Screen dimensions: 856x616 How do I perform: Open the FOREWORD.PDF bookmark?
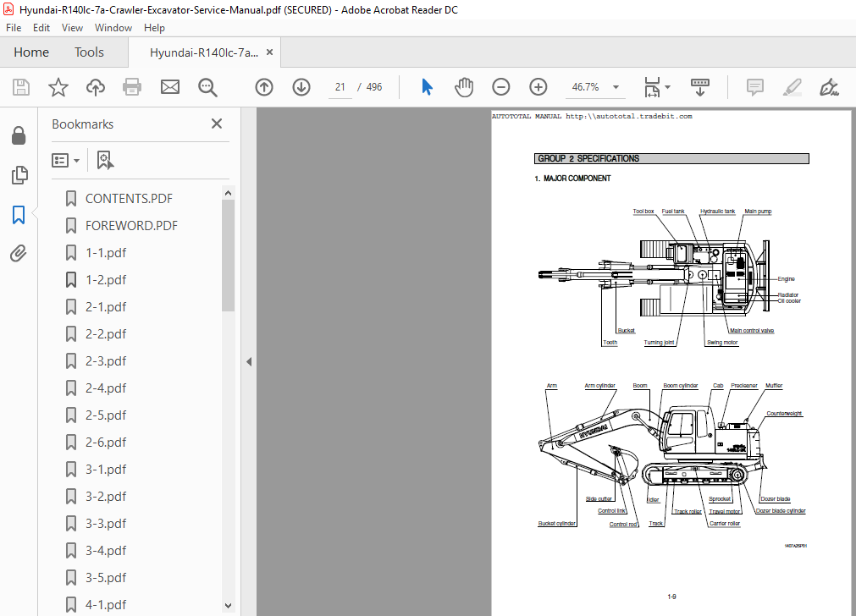[131, 226]
